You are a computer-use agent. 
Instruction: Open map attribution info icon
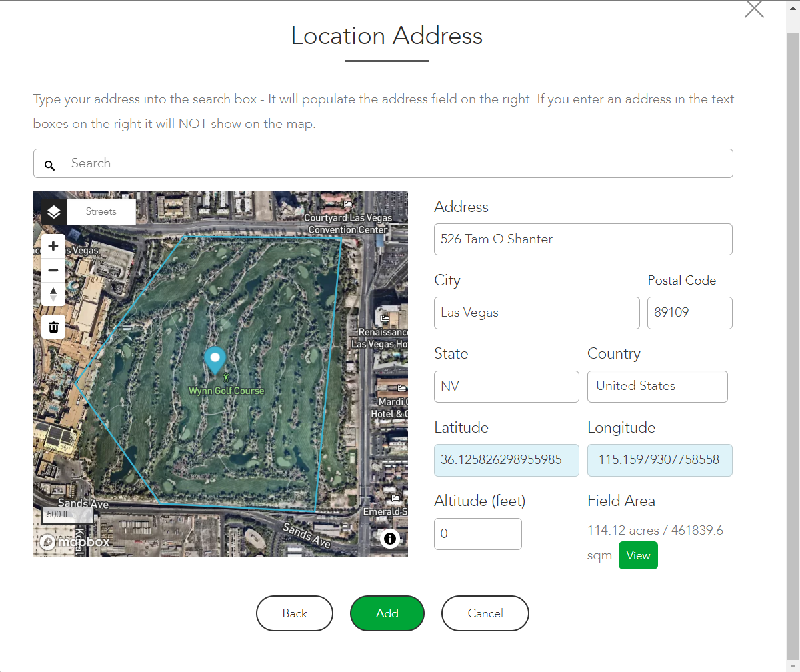(390, 538)
